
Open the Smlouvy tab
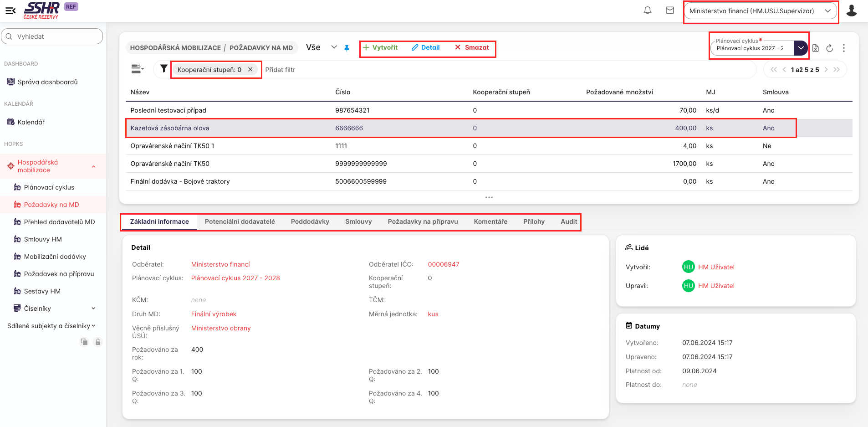click(358, 221)
